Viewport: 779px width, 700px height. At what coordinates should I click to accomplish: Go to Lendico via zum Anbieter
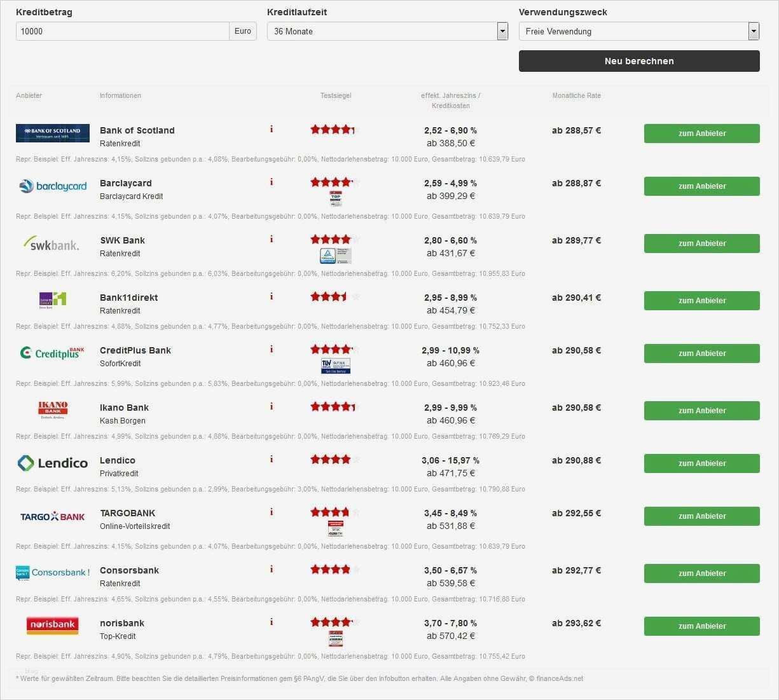[x=702, y=463]
